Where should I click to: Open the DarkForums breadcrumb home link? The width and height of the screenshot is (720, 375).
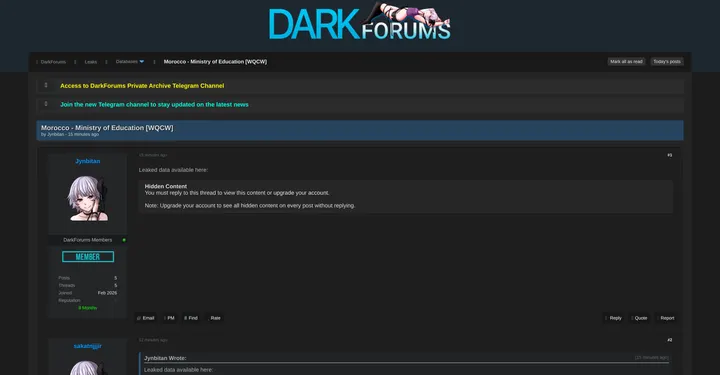tap(53, 62)
